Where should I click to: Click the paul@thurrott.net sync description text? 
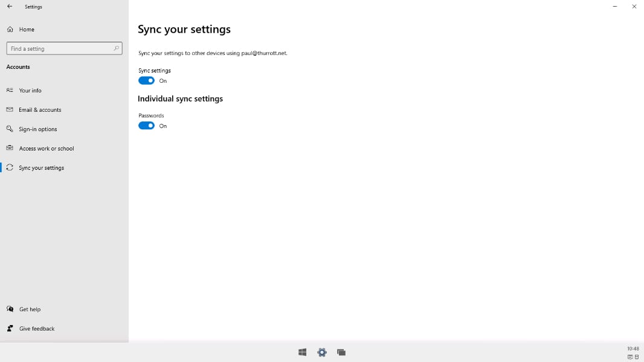[x=213, y=53]
